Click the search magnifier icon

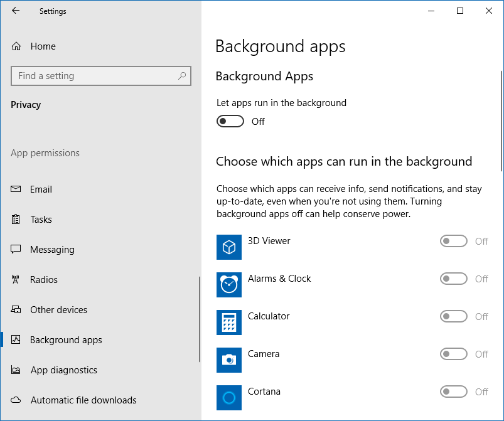182,76
